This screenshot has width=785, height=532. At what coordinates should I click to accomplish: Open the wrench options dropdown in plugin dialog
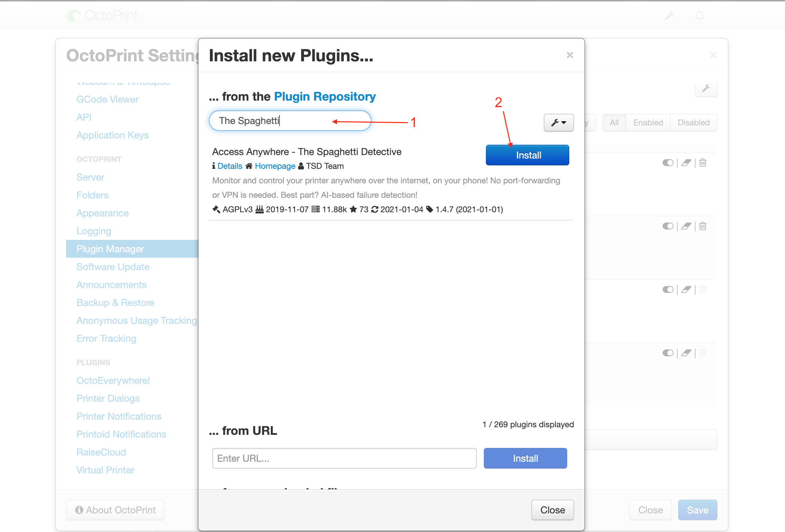pos(559,122)
